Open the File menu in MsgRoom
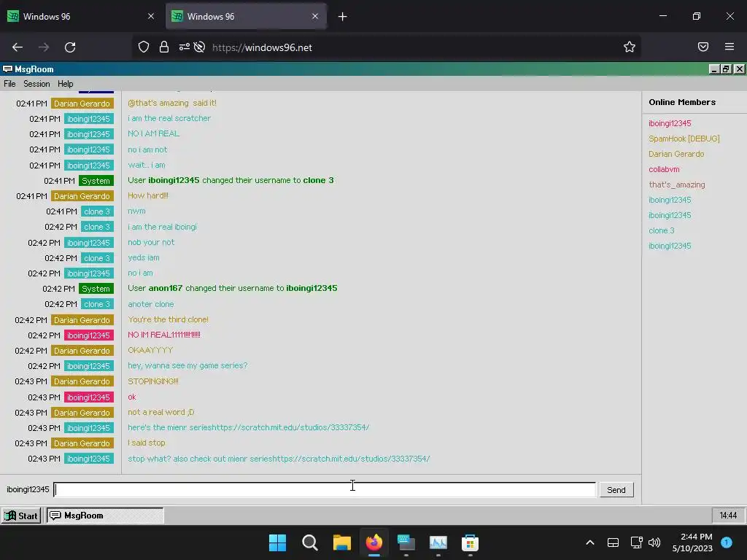The image size is (747, 560). (x=9, y=84)
